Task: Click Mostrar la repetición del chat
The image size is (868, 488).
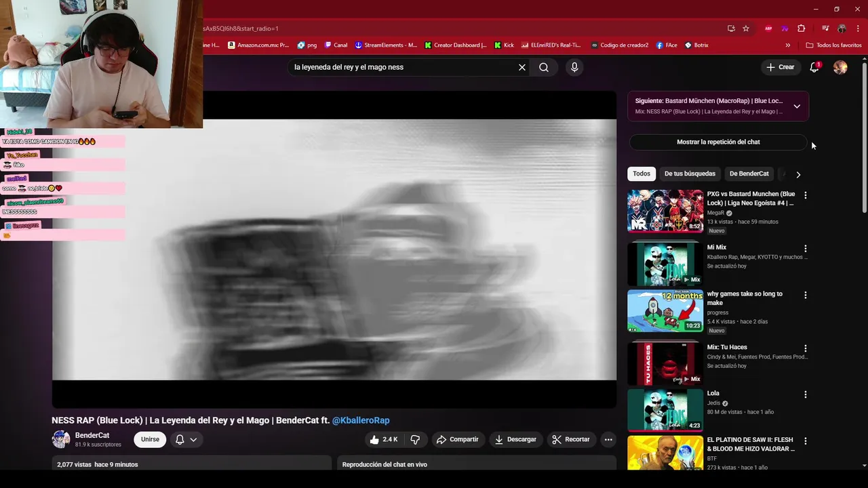Action: pos(718,142)
